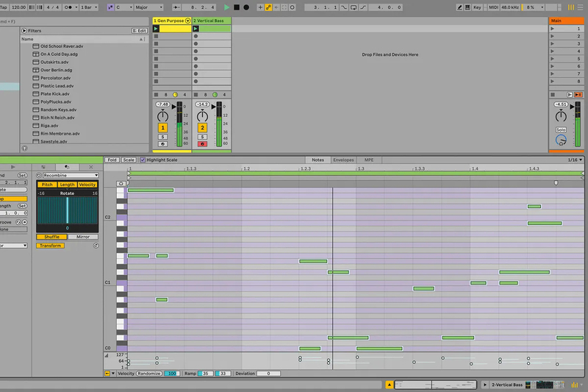Screen dimensions: 588x392
Task: Start playback with the green Play button
Action: [226, 7]
